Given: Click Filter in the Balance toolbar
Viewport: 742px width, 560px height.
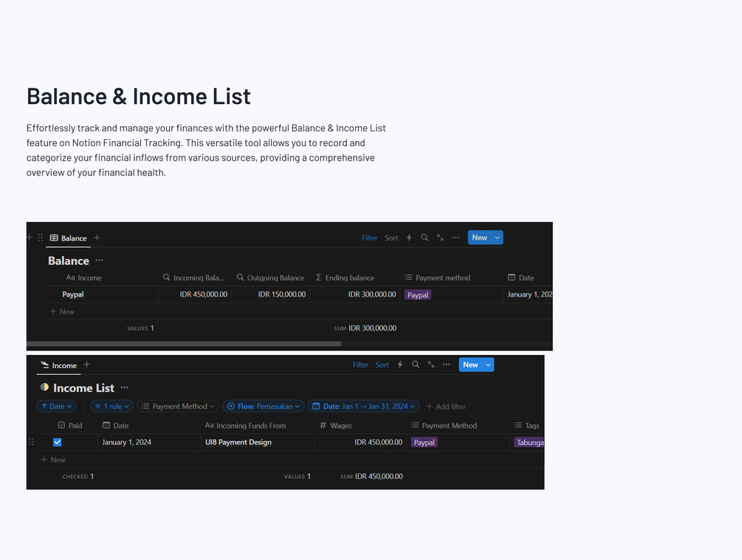Looking at the screenshot, I should [370, 238].
